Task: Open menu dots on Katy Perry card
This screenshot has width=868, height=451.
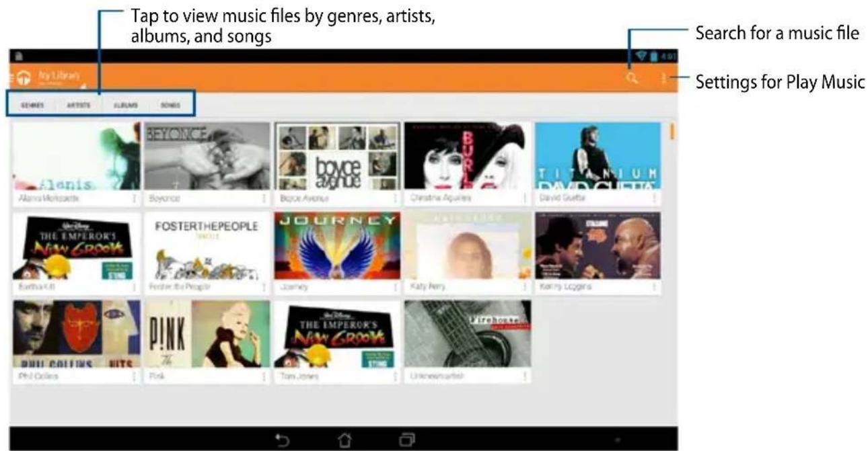Action: (x=524, y=287)
